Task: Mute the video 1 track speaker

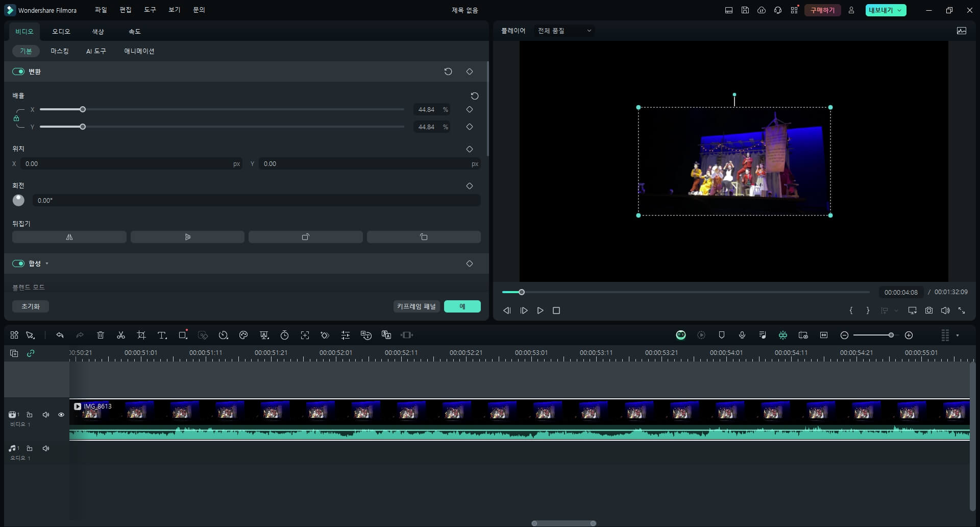Action: pyautogui.click(x=46, y=415)
